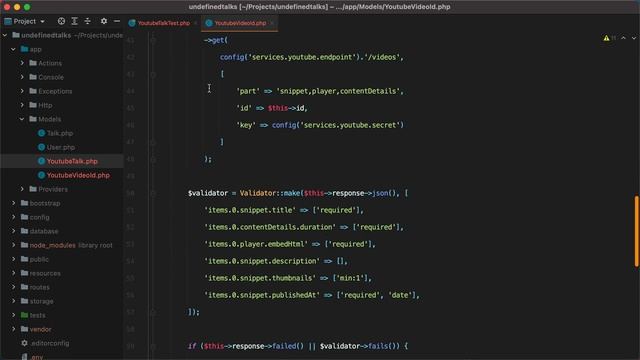640x360 pixels.
Task: Go to next highlighted error arrow
Action: 634,38
